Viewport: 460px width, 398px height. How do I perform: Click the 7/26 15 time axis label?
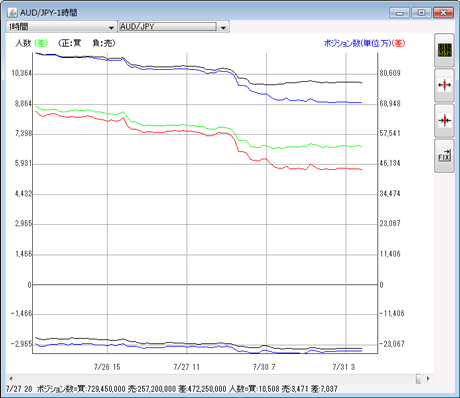coord(107,367)
